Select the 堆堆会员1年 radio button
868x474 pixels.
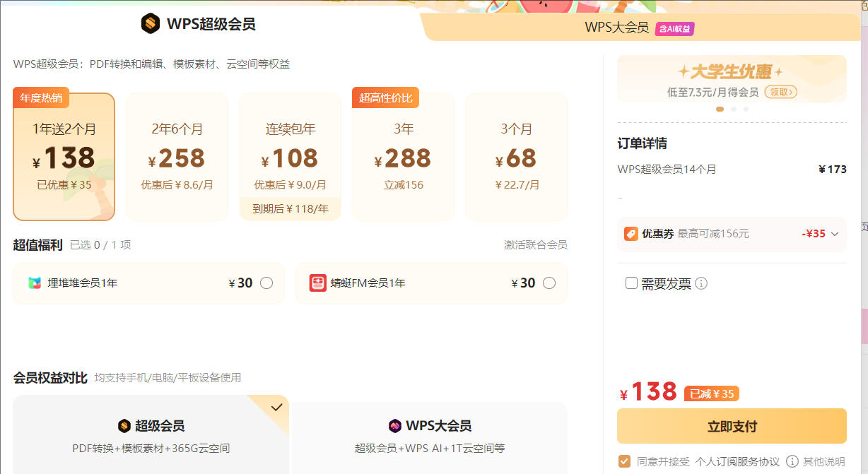coord(266,283)
